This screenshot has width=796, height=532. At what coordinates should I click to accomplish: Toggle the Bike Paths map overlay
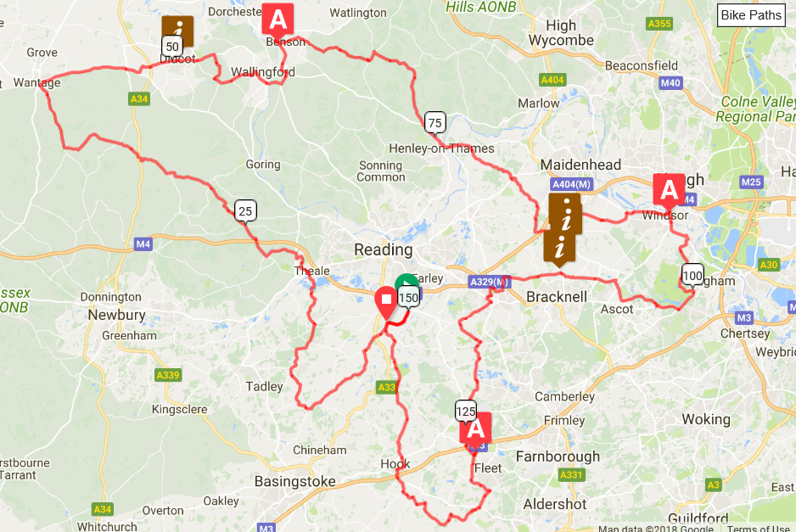click(x=751, y=15)
